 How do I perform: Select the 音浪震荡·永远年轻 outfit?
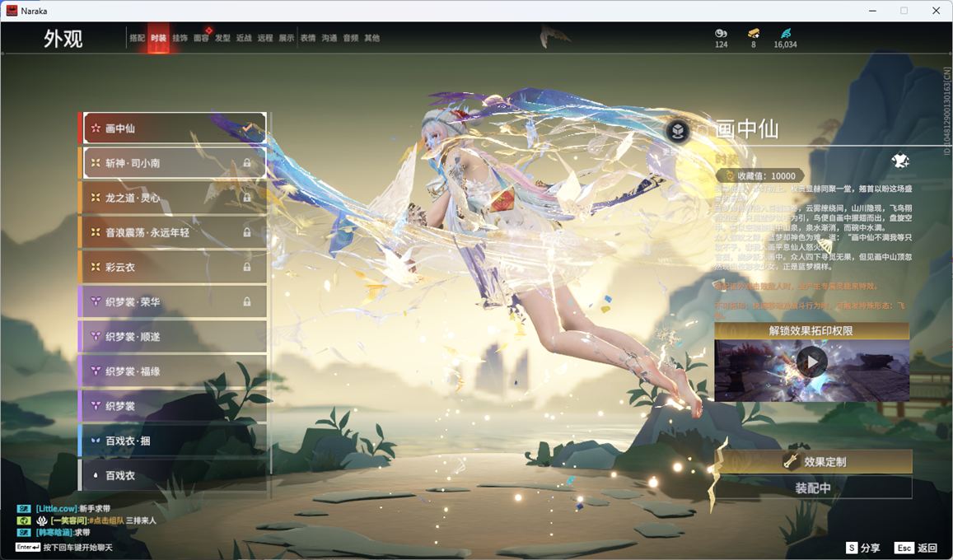(x=173, y=232)
